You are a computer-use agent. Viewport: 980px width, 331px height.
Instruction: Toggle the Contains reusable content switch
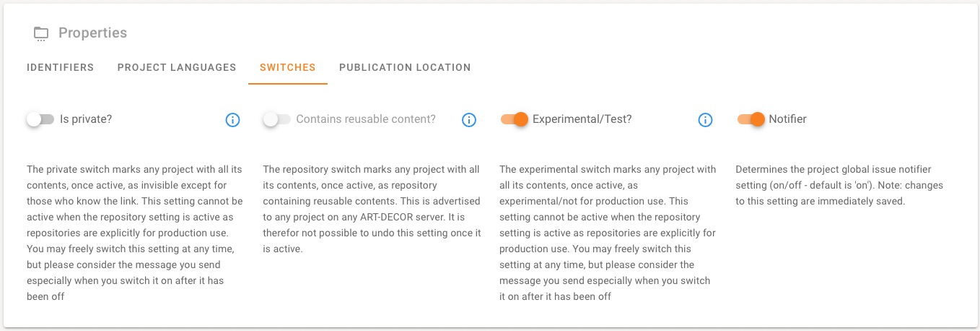(277, 119)
